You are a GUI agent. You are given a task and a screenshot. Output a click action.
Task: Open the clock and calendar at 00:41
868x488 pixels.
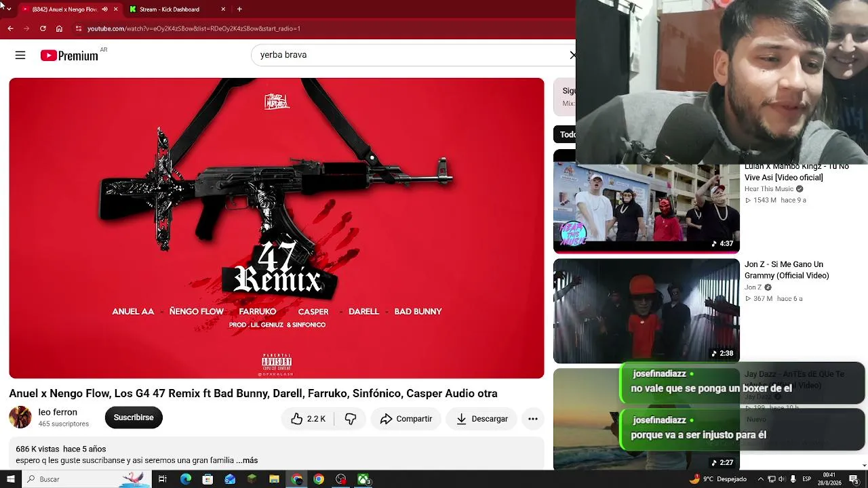[829, 479]
